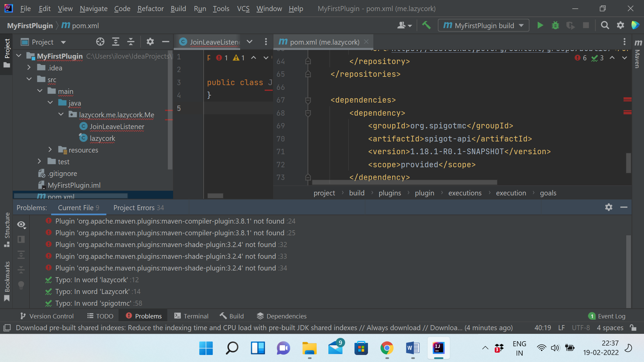Open the Event Log
644x362 pixels.
607,316
